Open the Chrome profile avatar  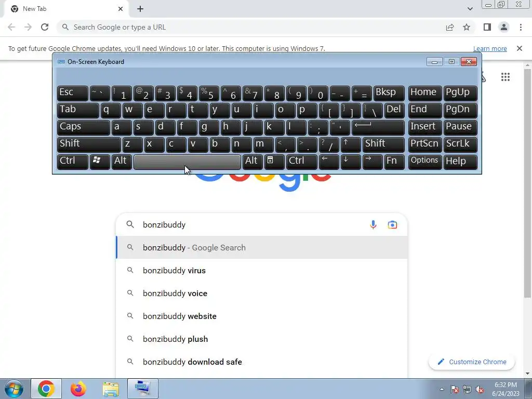tap(504, 27)
